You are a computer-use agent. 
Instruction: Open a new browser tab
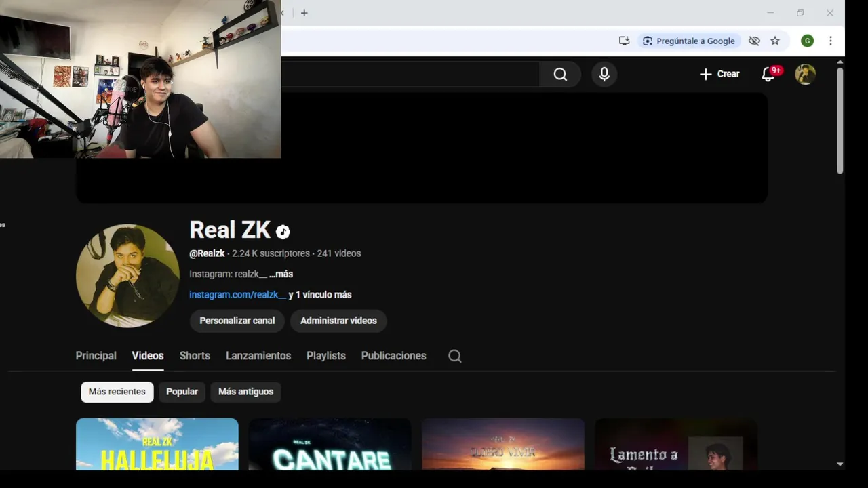click(304, 13)
